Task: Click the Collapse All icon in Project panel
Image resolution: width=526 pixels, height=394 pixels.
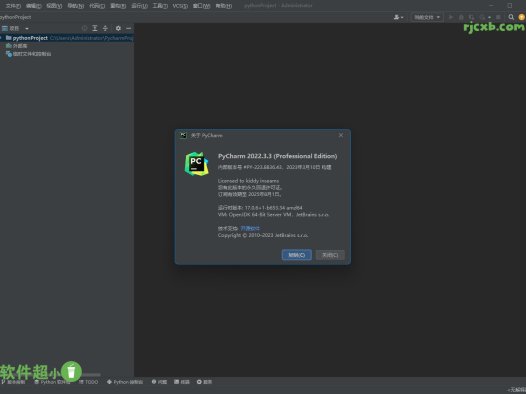Action: 105,29
